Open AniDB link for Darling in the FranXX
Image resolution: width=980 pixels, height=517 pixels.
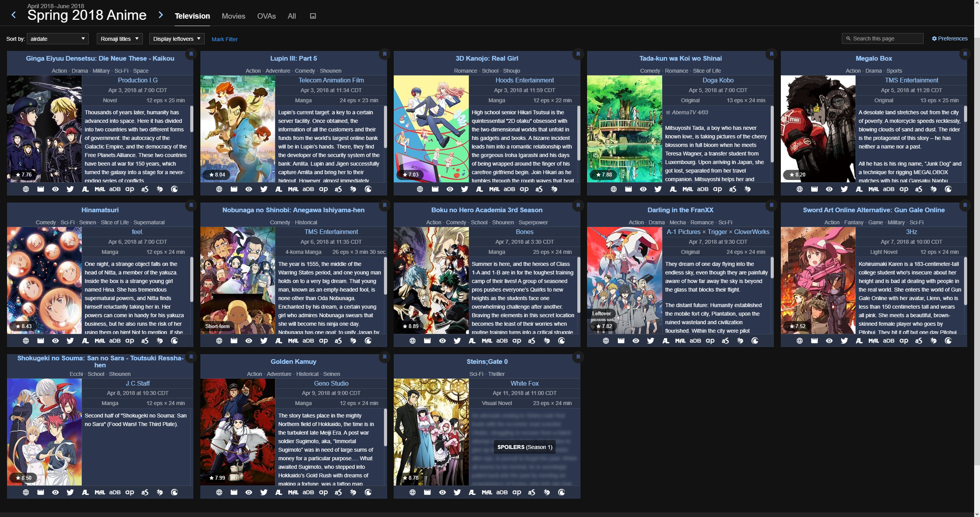[x=695, y=341]
